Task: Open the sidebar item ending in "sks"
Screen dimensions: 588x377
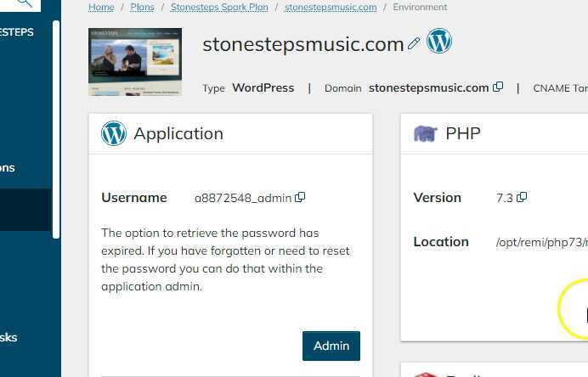Action: click(10, 337)
